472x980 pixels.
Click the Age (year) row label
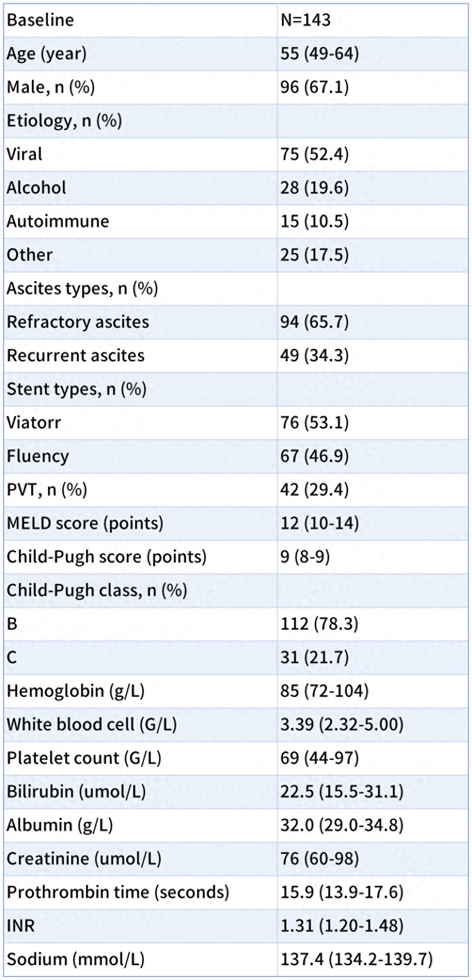47,54
